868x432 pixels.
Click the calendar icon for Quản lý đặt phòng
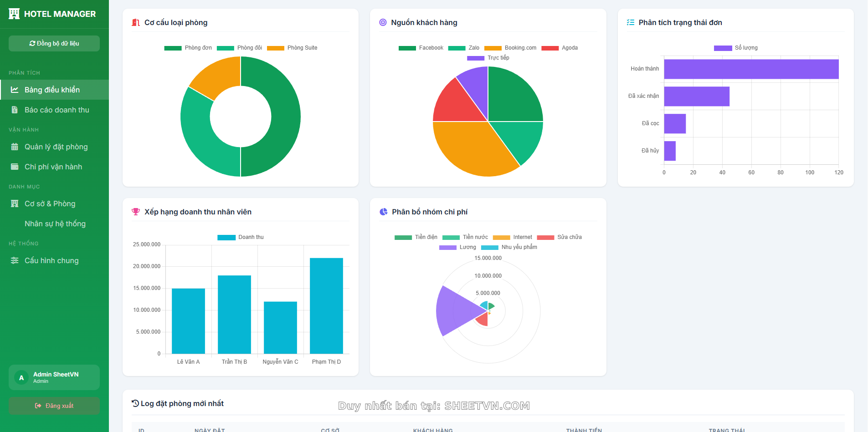(15, 147)
